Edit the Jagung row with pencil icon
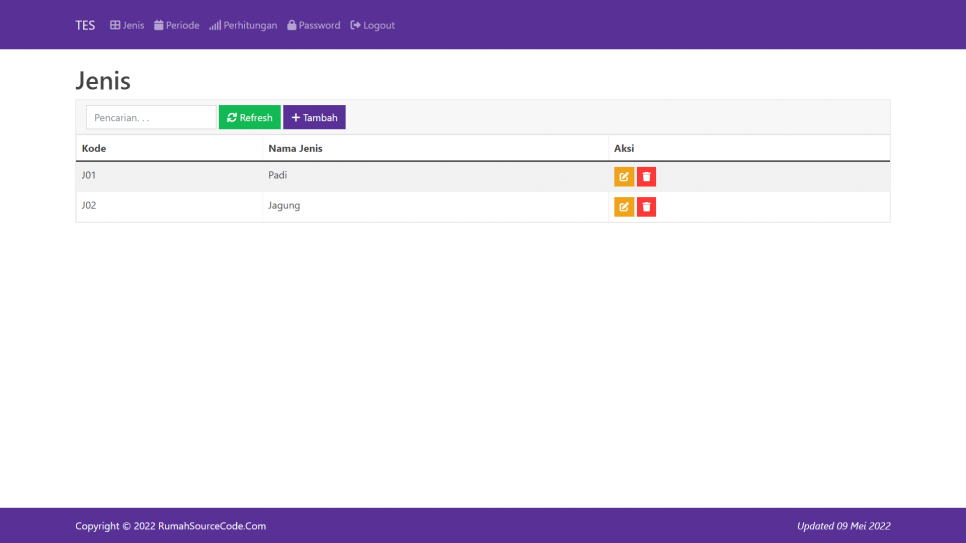This screenshot has height=543, width=966. [624, 207]
